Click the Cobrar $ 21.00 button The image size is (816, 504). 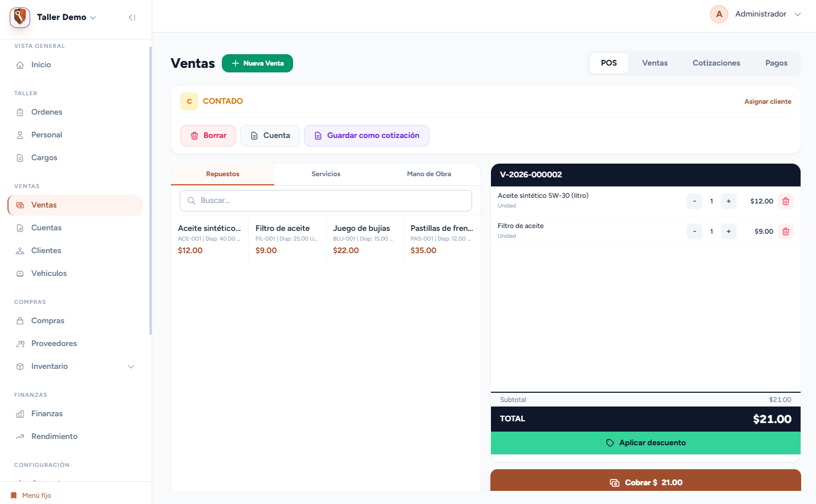click(646, 481)
